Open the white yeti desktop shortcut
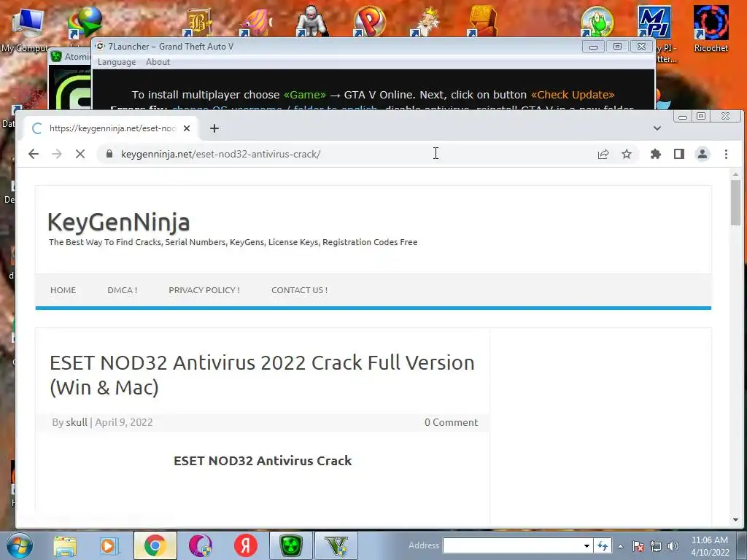The height and width of the screenshot is (560, 747). (x=311, y=21)
